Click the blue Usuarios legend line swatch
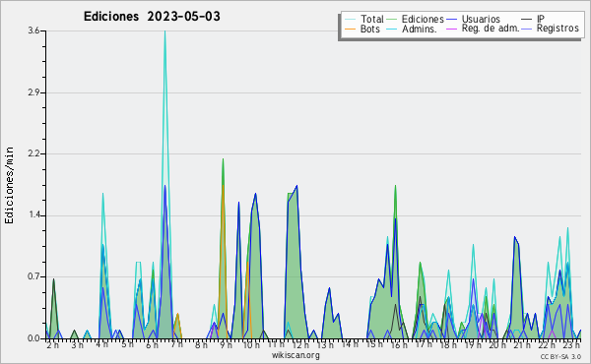591x364 pixels. [x=451, y=20]
